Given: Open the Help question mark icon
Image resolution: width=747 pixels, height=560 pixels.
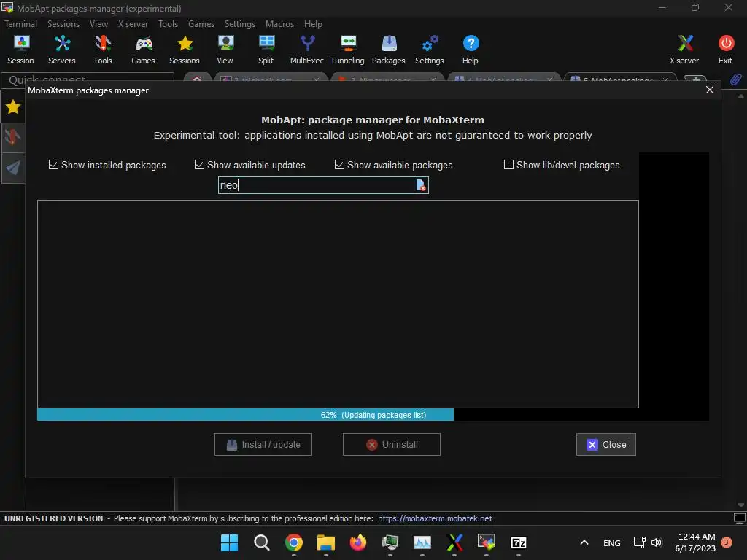Looking at the screenshot, I should [471, 50].
